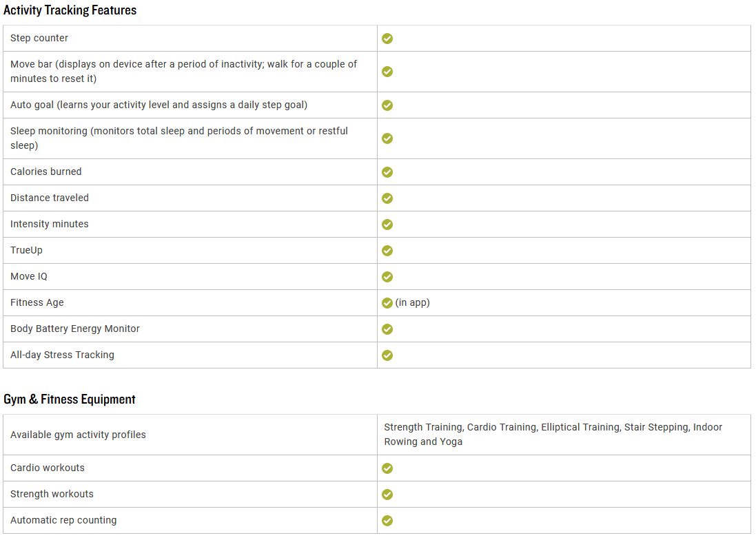
Task: Click the Intensity minutes checkmark icon
Action: (x=387, y=225)
